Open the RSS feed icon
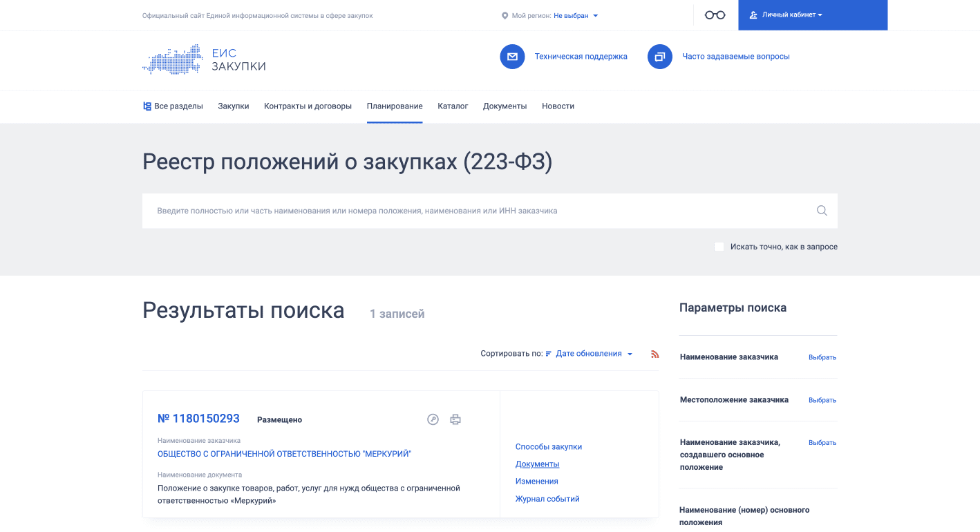The image size is (980, 532). 655,354
